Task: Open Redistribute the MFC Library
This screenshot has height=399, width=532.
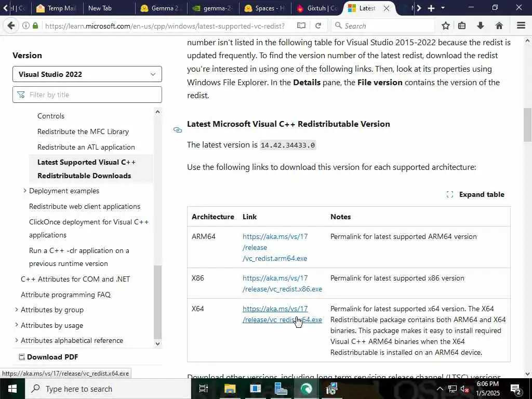Action: point(83,131)
